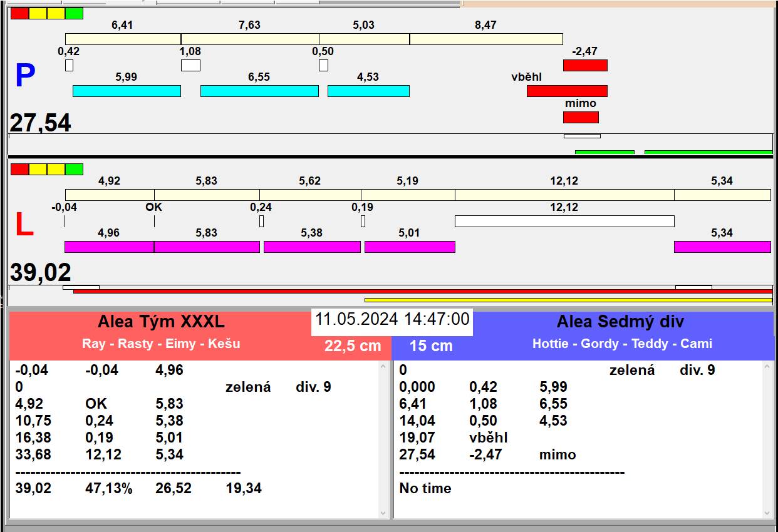The image size is (778, 532).
Task: Click the tiny marker under 0,19 in lane L
Action: point(363,221)
